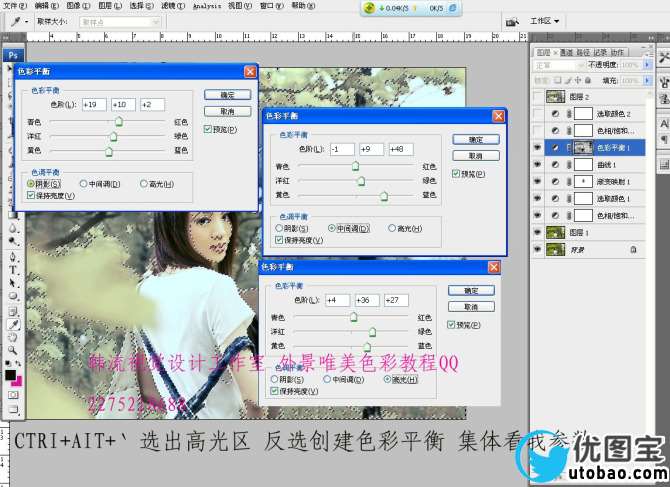
Task: Open the 图像 menu
Action: tap(79, 6)
